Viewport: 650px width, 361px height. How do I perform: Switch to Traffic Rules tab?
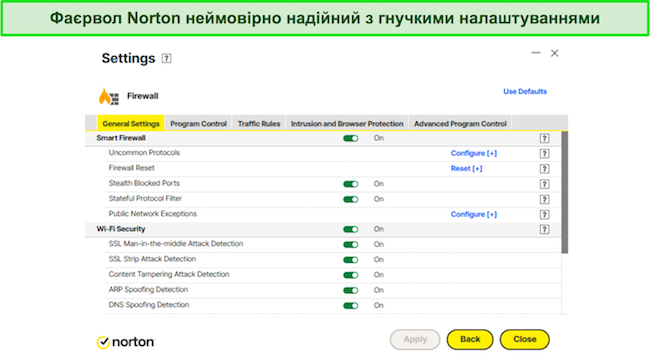[x=259, y=124]
